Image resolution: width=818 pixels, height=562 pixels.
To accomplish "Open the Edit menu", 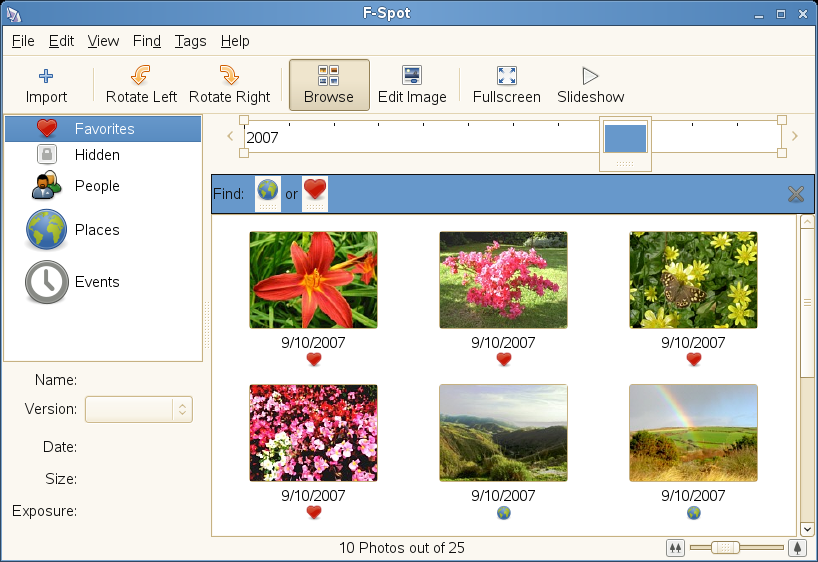I will click(62, 41).
